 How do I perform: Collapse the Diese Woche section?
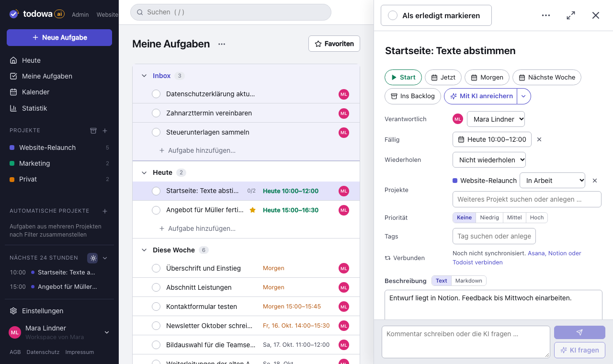[144, 250]
